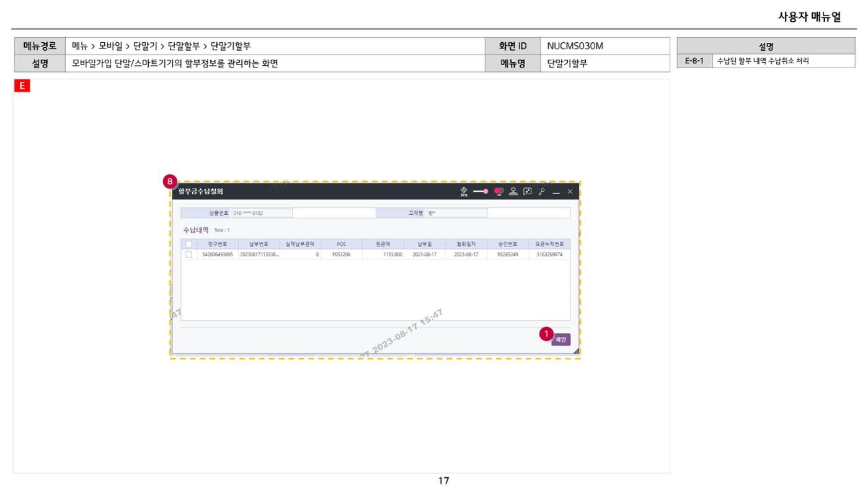Click the Jira icon in the dialog title bar
Viewport: 868px width, 489px height.
tap(464, 192)
